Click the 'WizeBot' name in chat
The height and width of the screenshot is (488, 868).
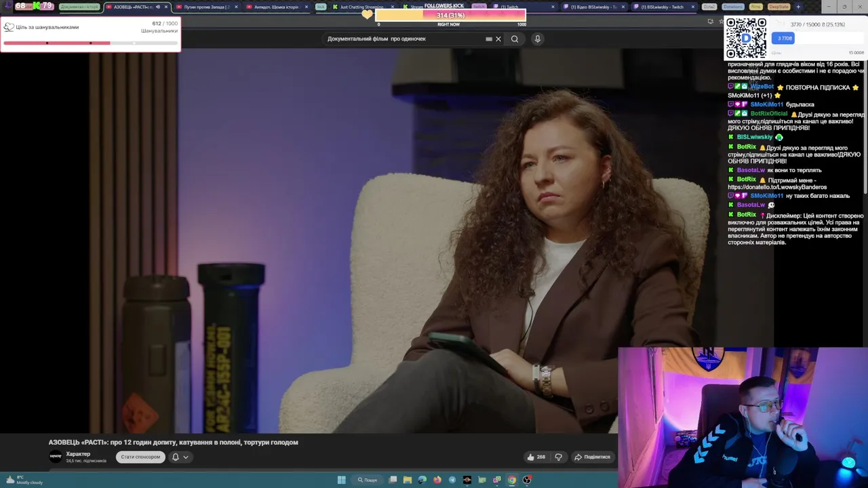click(x=762, y=87)
